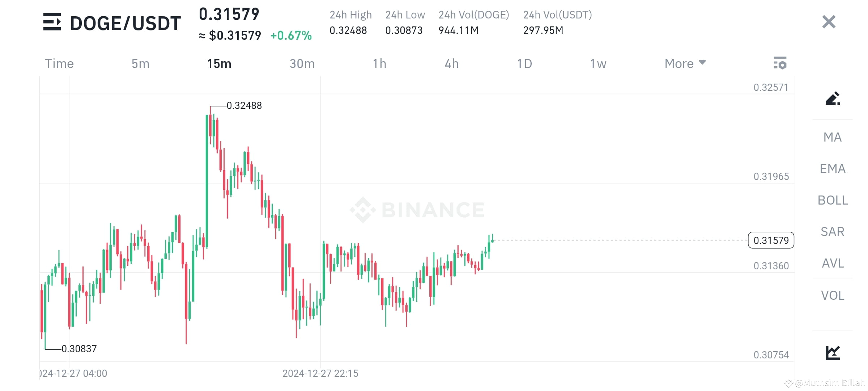Screen dimensions: 868x391
Task: Click the 24h High value 0.32488
Action: coord(348,31)
